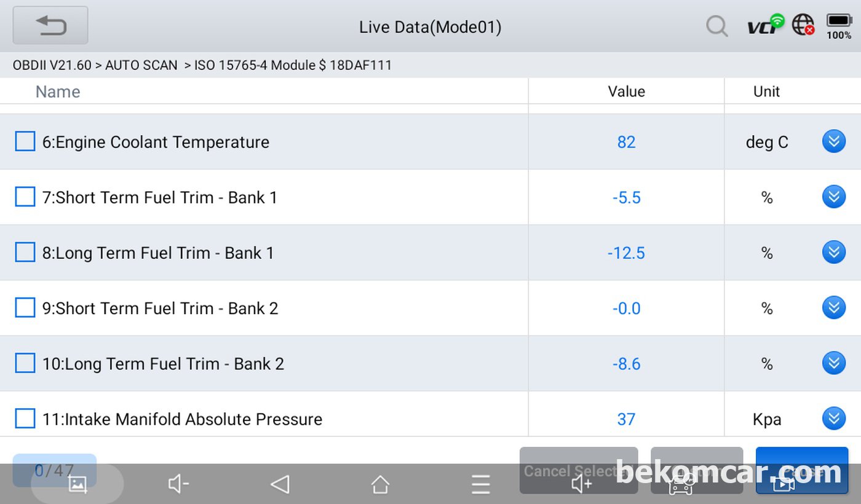This screenshot has width=861, height=504.
Task: Check the Engine Coolant Temperature box
Action: pos(25,141)
